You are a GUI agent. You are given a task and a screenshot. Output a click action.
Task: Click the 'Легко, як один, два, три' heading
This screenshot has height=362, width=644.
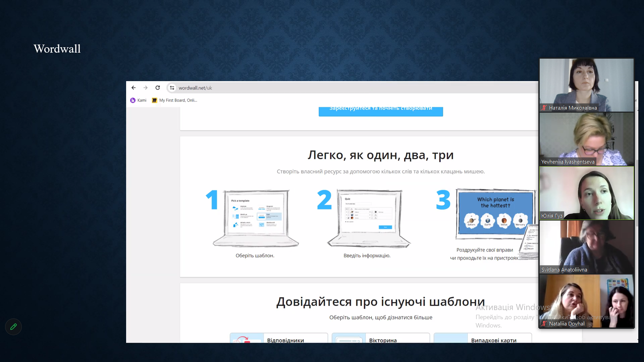point(381,155)
